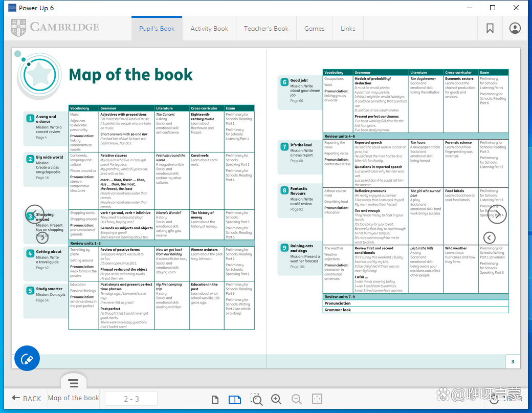Screen dimensions: 532x413
Task: Go to next page with large right arrow
Action: [x=497, y=214]
